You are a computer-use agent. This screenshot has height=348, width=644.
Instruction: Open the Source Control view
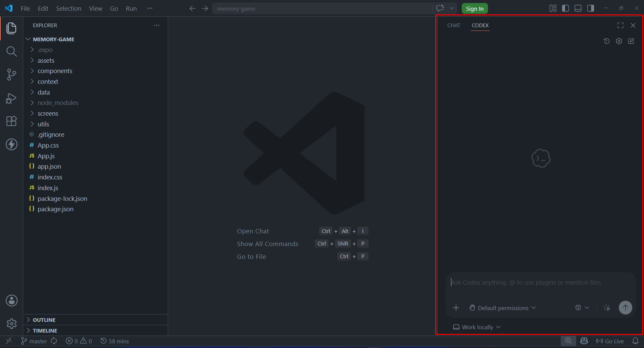[x=11, y=74]
